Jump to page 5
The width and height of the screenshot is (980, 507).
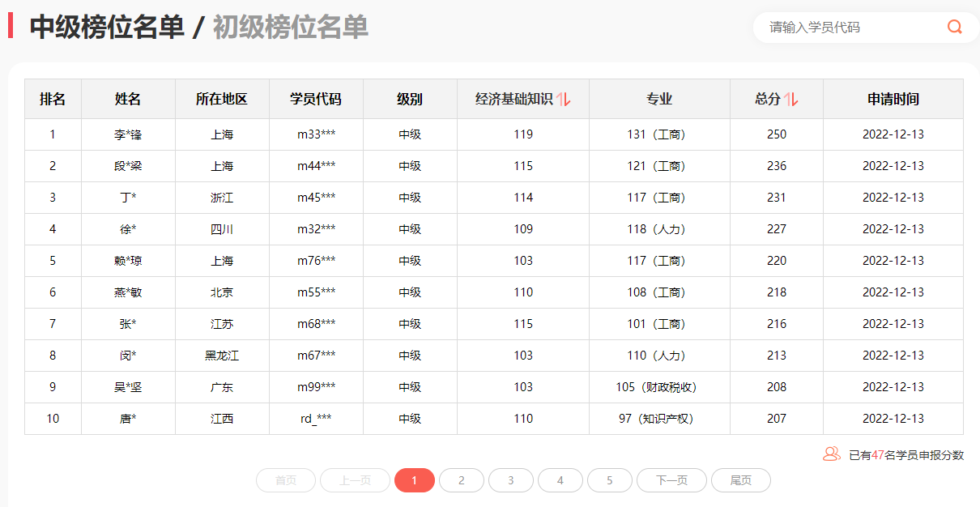(609, 480)
